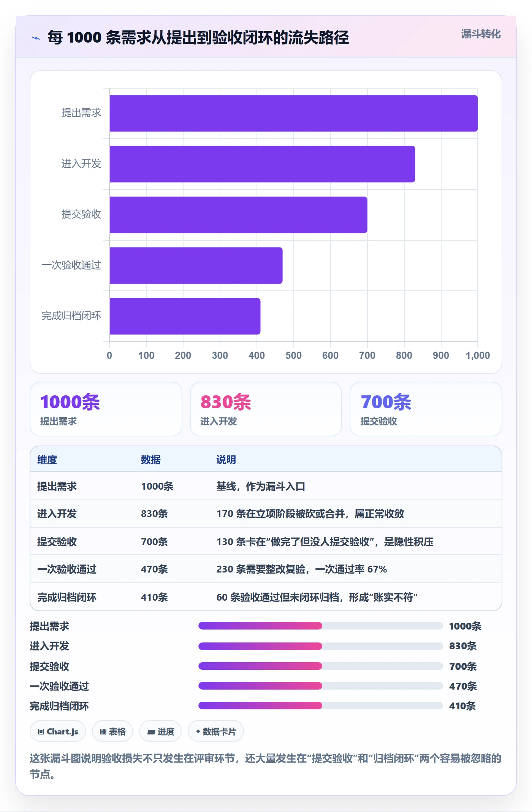Click the 提出需求 progress bar
This screenshot has height=812, width=532.
click(320, 626)
